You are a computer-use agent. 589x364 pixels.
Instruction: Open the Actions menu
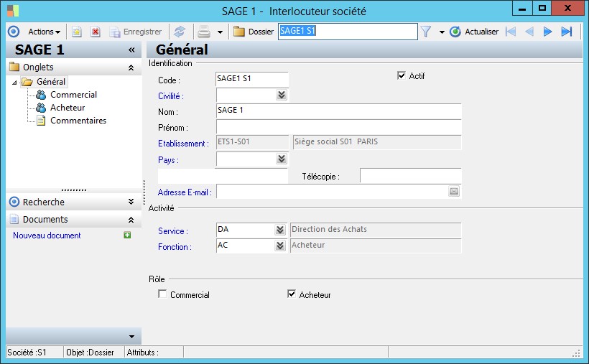click(x=43, y=32)
